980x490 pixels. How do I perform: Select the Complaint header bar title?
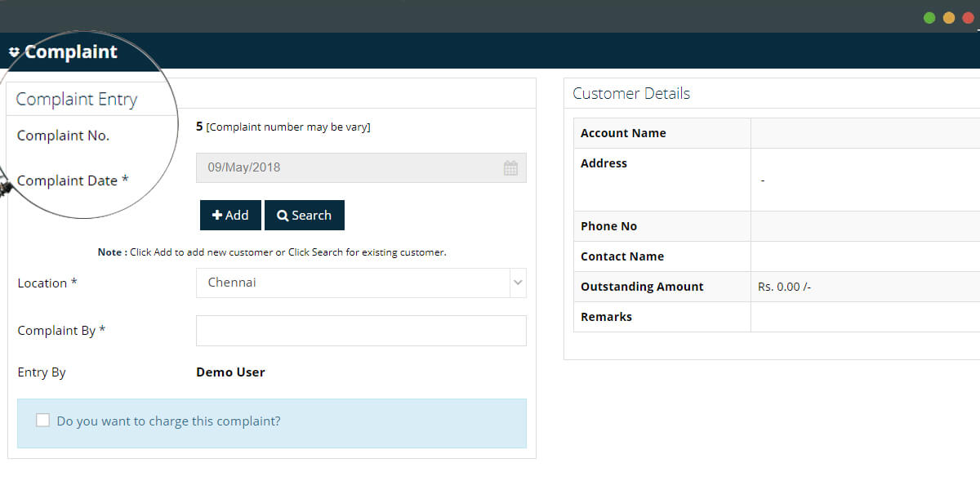pyautogui.click(x=70, y=51)
